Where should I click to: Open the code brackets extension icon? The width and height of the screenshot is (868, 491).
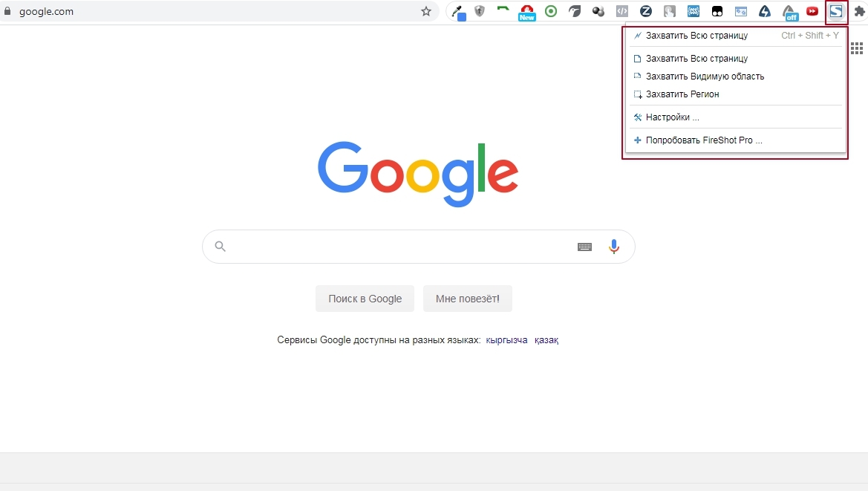[622, 11]
